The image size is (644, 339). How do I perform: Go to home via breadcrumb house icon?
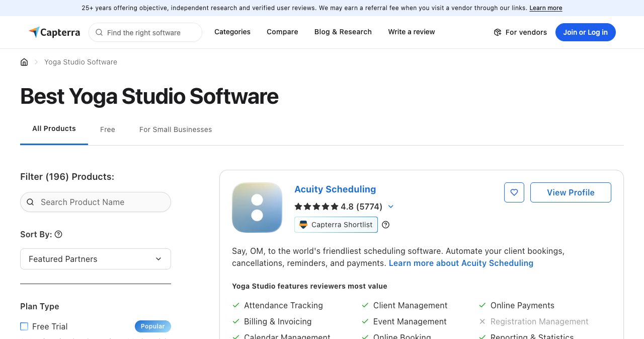(24, 62)
